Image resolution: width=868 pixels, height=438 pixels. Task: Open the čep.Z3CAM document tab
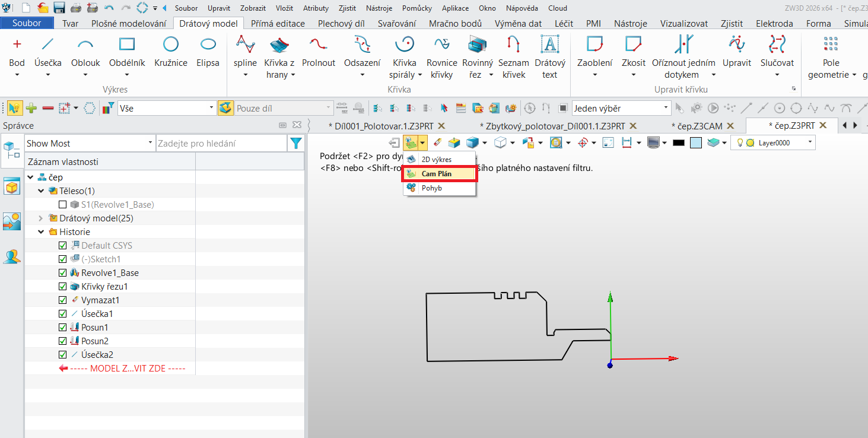(x=697, y=126)
